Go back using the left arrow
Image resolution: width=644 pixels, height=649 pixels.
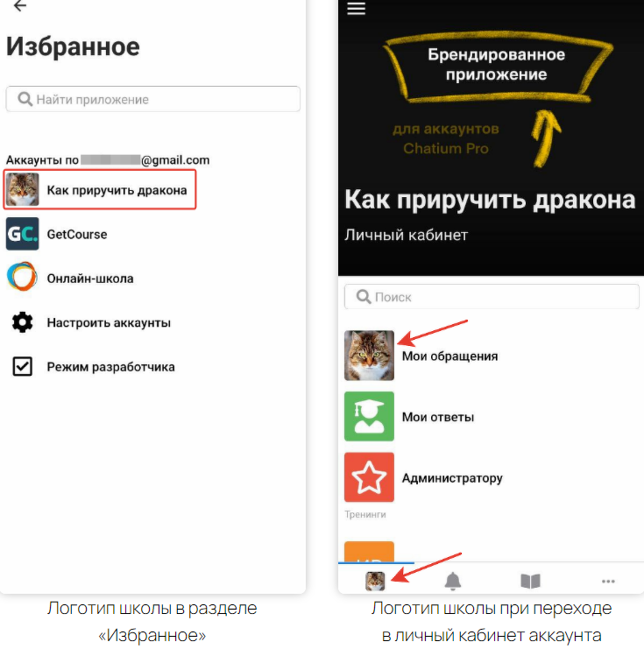[20, 6]
